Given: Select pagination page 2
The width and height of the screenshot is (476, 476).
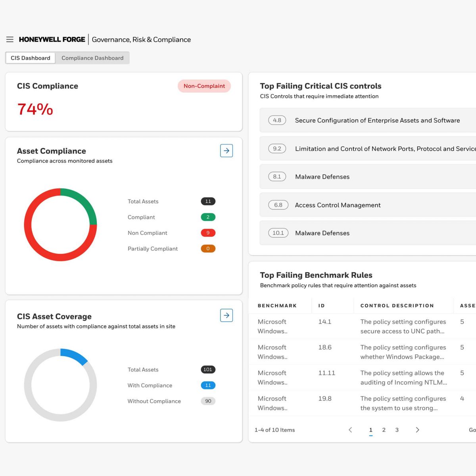Looking at the screenshot, I should [384, 430].
